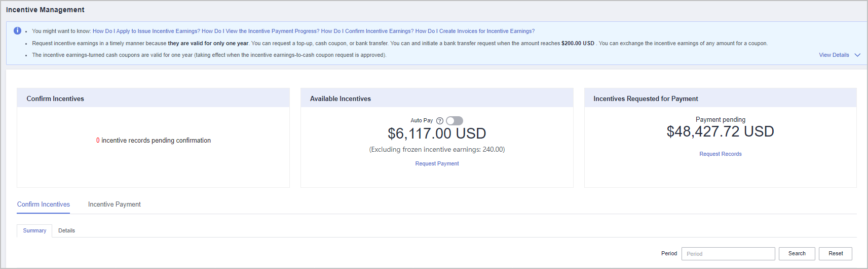Viewport: 868px width, 269px height.
Task: Click the Auto Pay help question mark icon
Action: coord(440,121)
